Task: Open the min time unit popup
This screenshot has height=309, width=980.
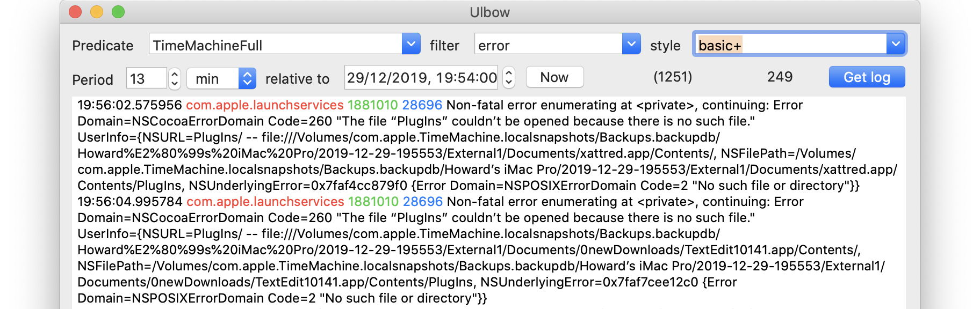Action: (221, 78)
